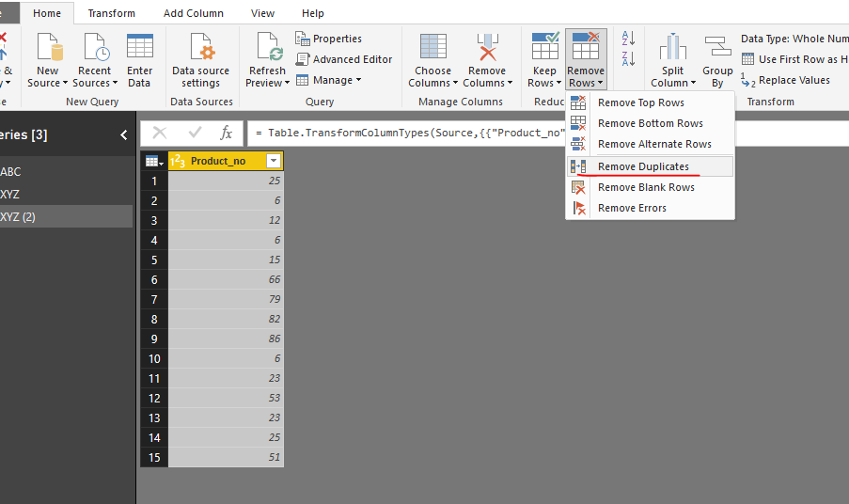This screenshot has height=504, width=849.
Task: Click the Keep Rows icon
Action: [x=544, y=45]
